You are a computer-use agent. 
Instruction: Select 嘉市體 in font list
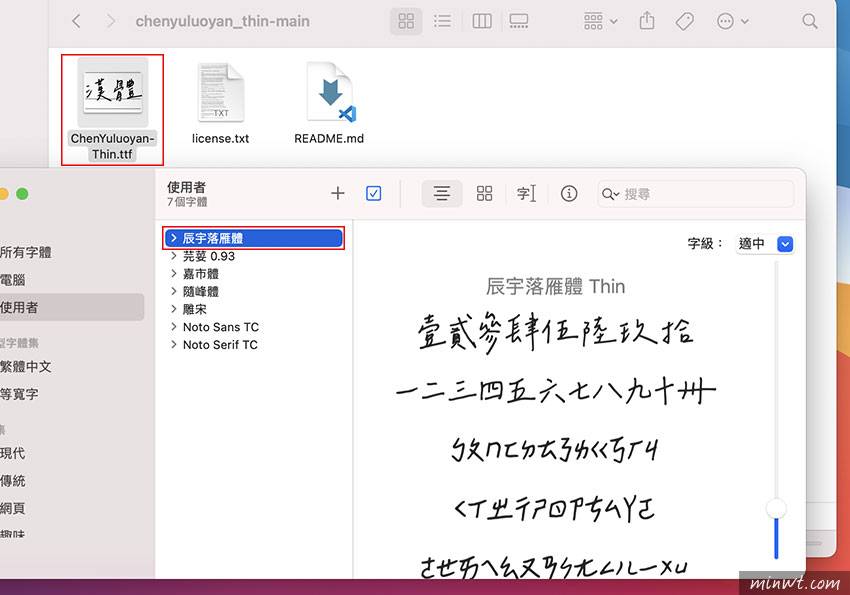click(x=201, y=274)
